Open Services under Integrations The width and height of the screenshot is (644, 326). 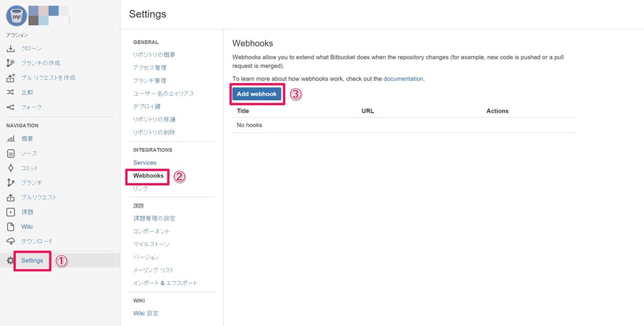click(145, 162)
